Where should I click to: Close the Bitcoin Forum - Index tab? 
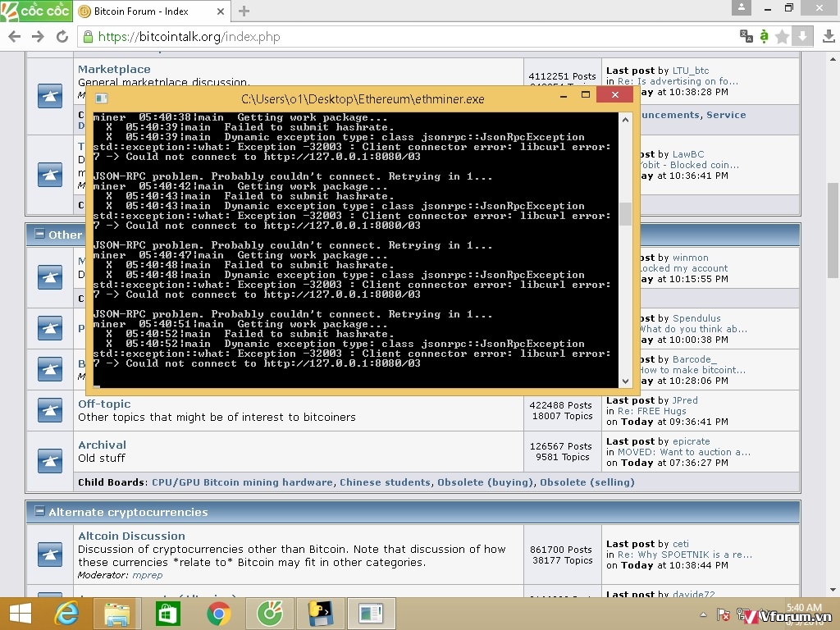pos(220,11)
